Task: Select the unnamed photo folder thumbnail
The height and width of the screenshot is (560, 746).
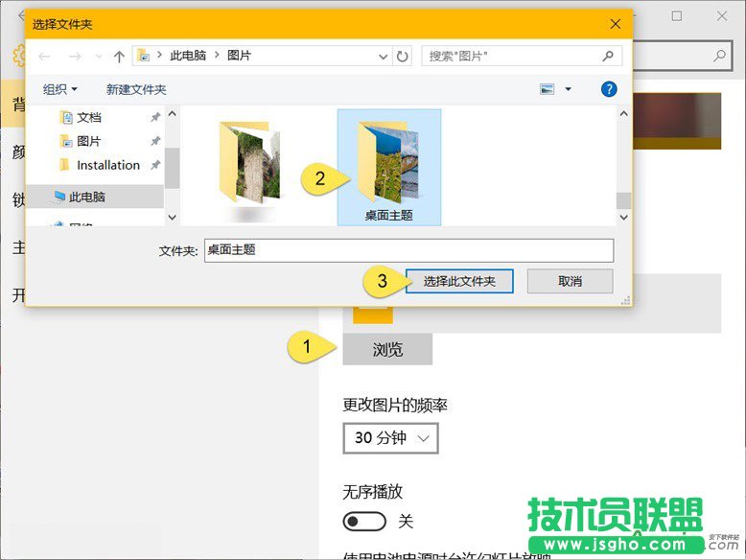Action: pyautogui.click(x=250, y=165)
